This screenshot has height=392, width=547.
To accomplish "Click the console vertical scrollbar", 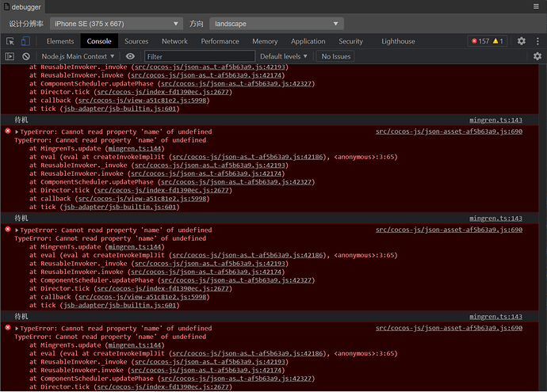I will (x=542, y=227).
